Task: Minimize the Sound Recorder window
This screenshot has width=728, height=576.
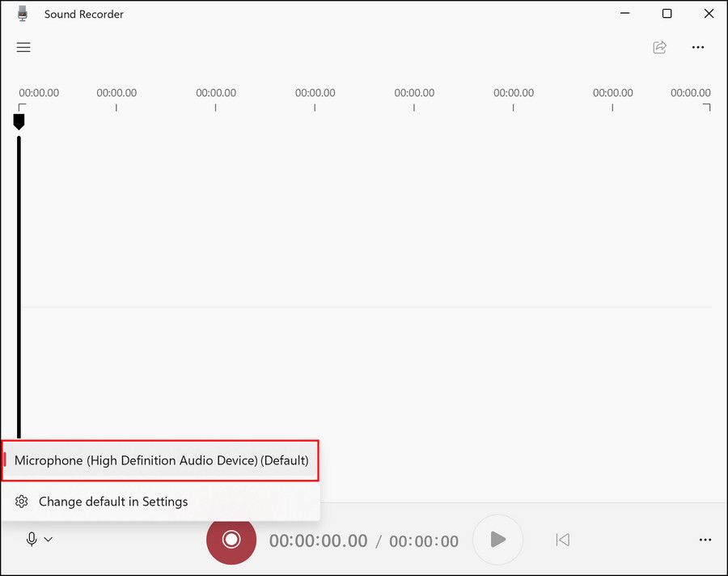Action: (626, 14)
